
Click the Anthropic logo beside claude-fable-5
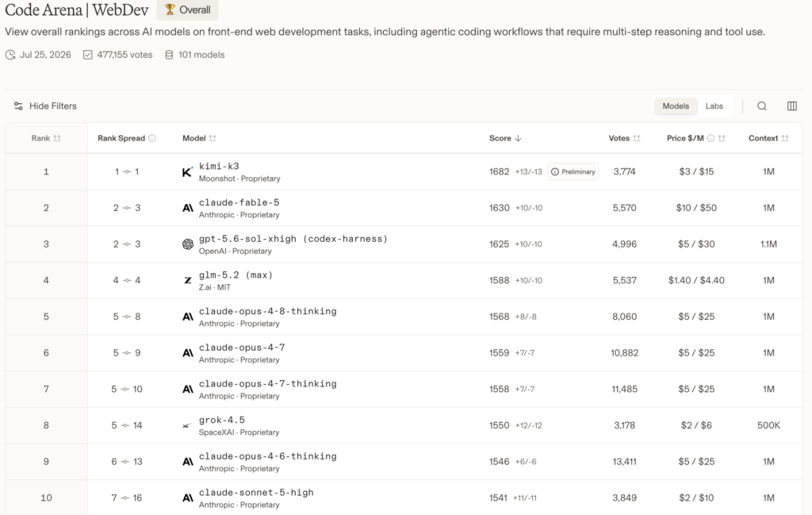[x=187, y=208]
